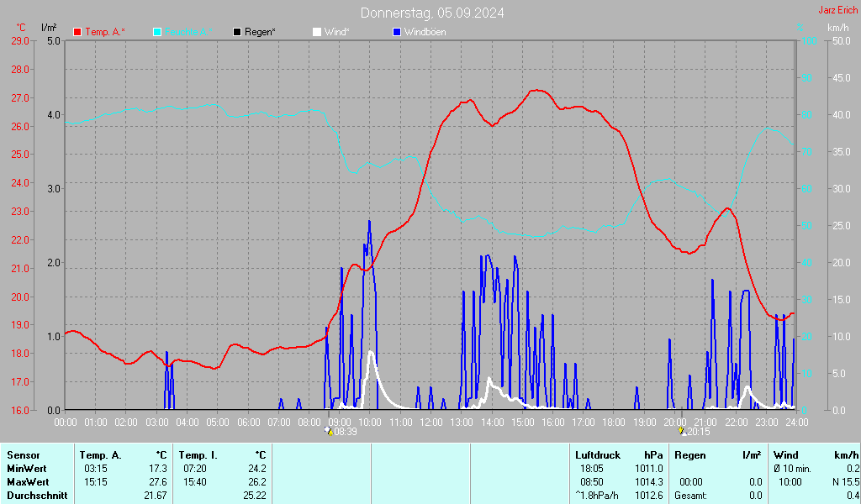The width and height of the screenshot is (861, 504).
Task: Click the sunrise icon at 08:39
Action: pos(329,431)
